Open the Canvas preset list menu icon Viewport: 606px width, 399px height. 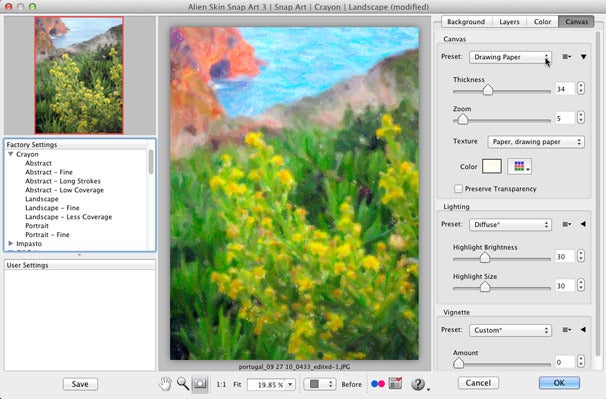(567, 57)
